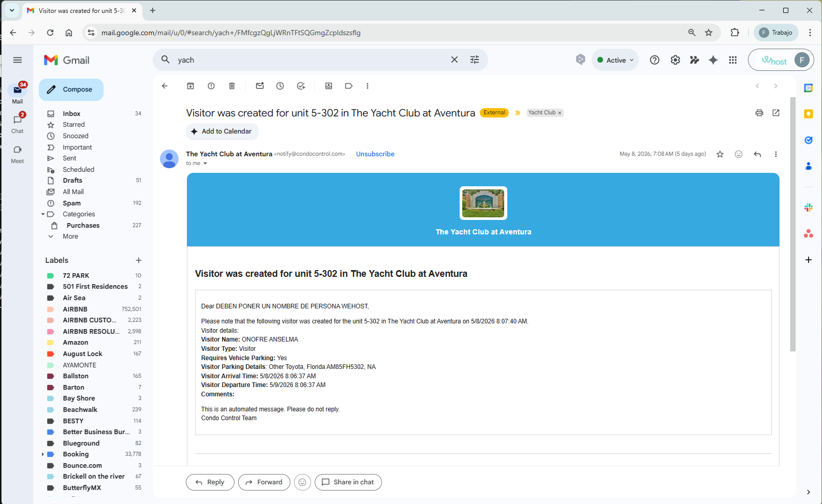Open Gmail Support help icon
This screenshot has height=504, width=822.
click(x=655, y=60)
